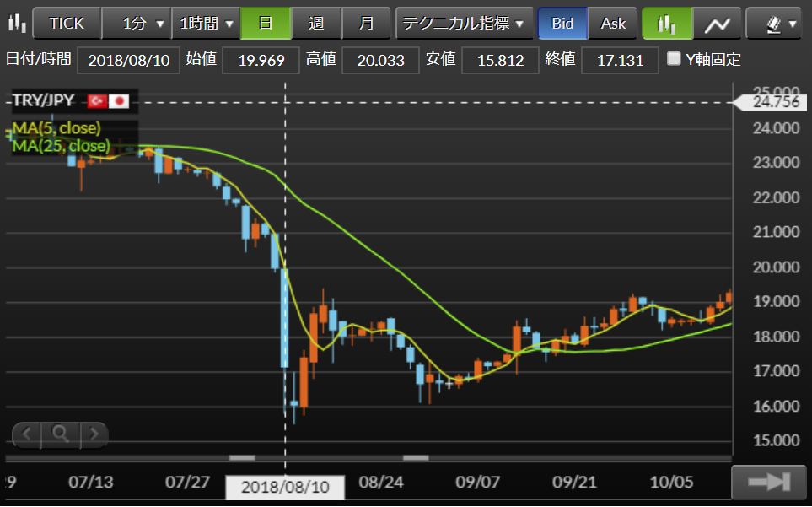Choose line chart type

coord(718,24)
